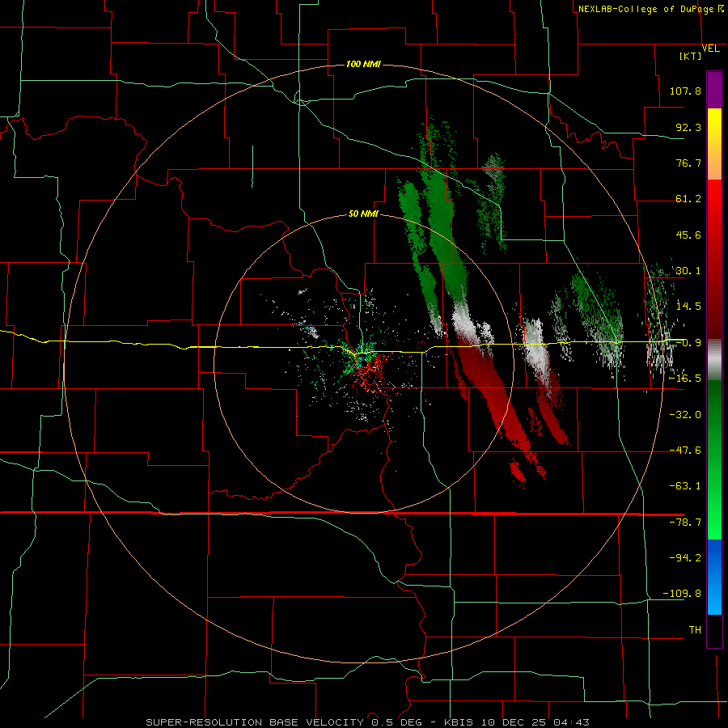The image size is (728, 728).
Task: Click the -78.7 velocity scale value
Action: pos(685,523)
